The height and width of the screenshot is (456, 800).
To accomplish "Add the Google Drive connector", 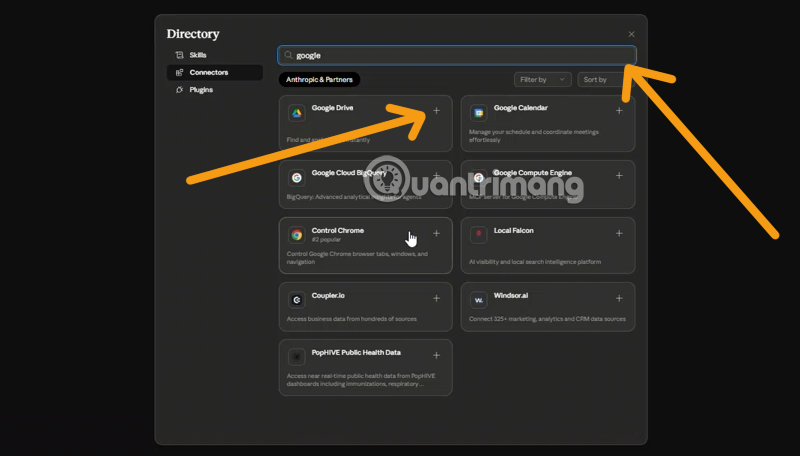I will click(436, 111).
